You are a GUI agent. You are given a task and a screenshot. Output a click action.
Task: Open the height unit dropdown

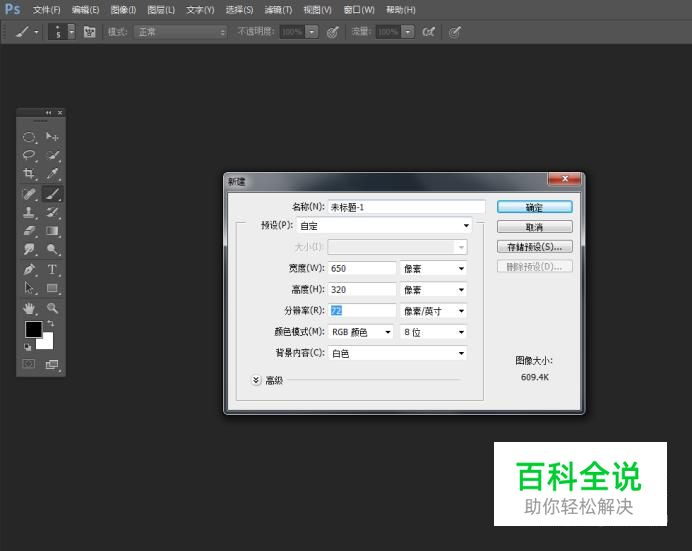coord(433,289)
